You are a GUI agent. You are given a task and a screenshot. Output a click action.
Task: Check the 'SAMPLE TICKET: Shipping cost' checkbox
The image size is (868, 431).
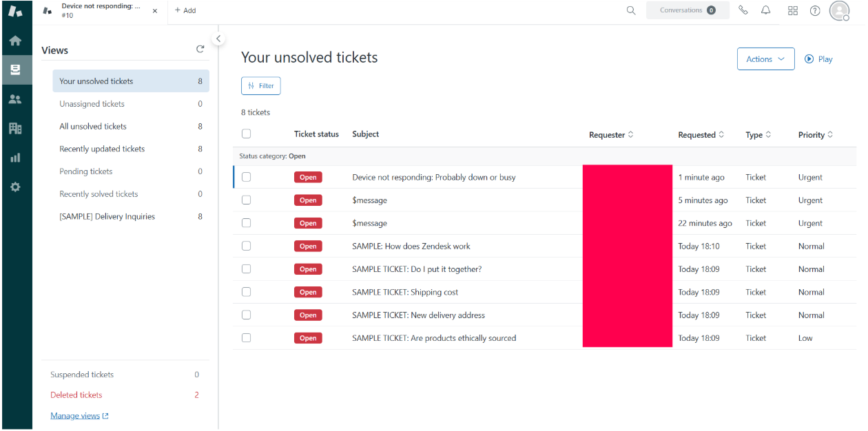[x=246, y=292]
